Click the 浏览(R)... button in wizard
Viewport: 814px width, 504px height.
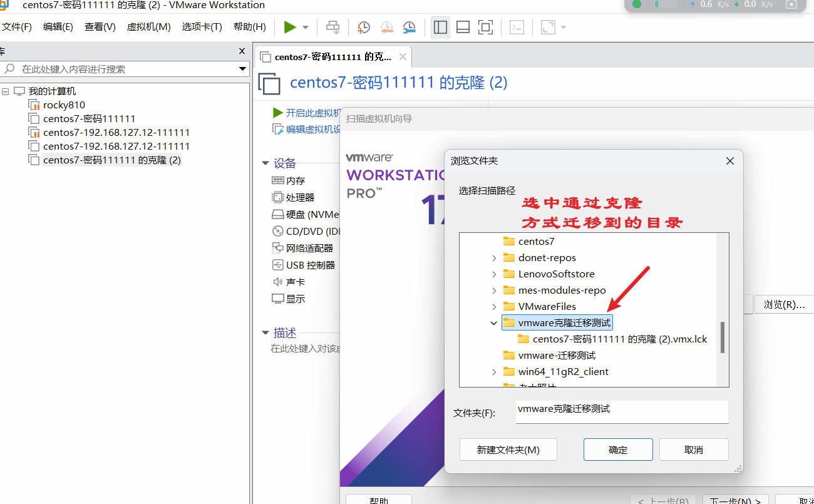pos(784,305)
